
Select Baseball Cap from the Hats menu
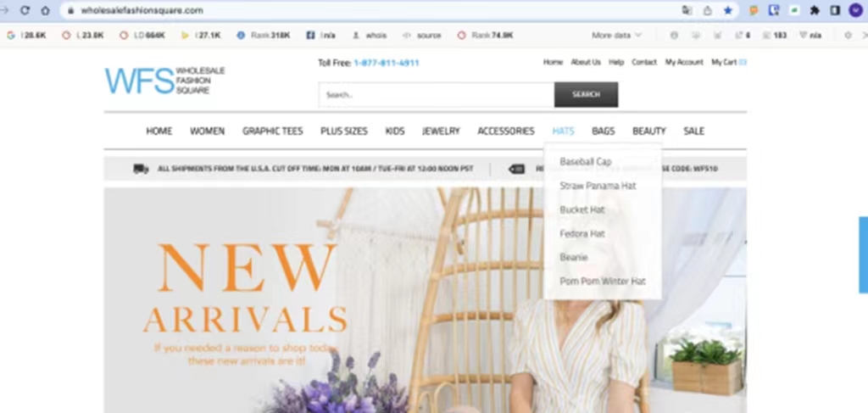[x=585, y=162]
